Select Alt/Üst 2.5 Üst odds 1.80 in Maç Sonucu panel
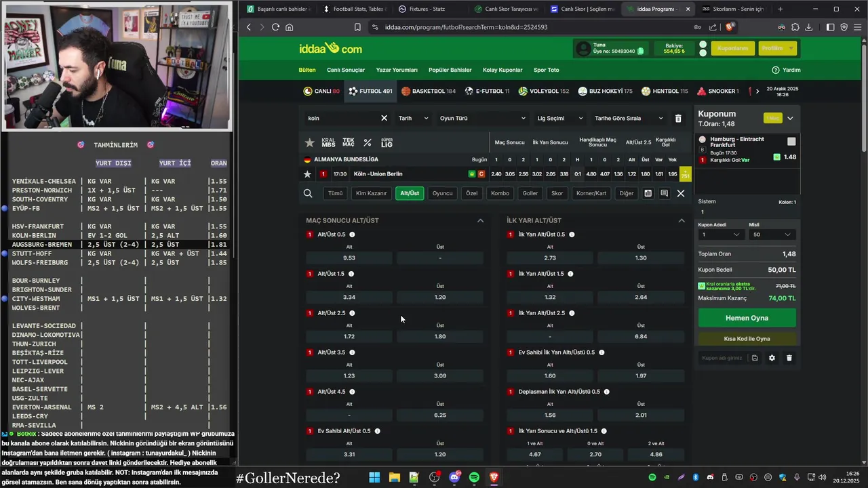 tap(440, 336)
